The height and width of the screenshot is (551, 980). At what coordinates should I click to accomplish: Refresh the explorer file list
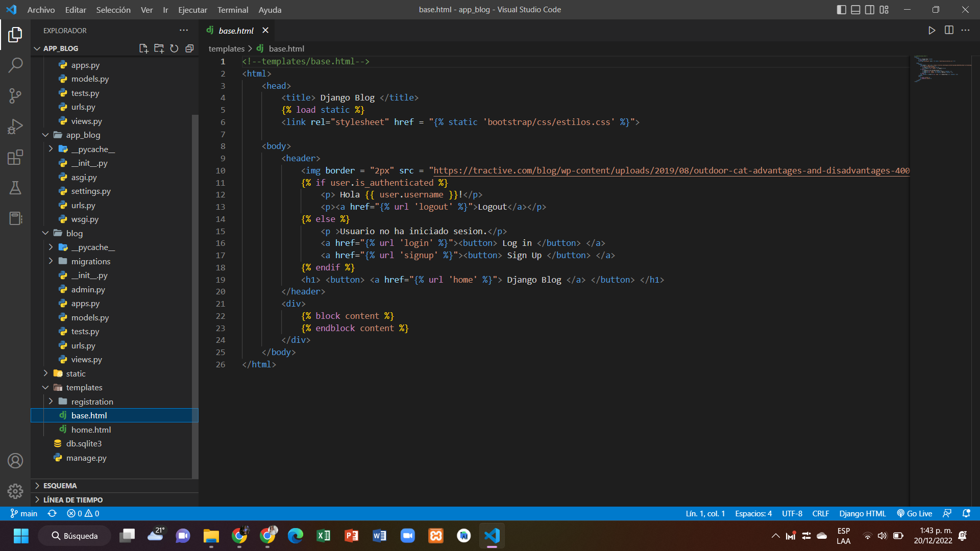(x=174, y=48)
